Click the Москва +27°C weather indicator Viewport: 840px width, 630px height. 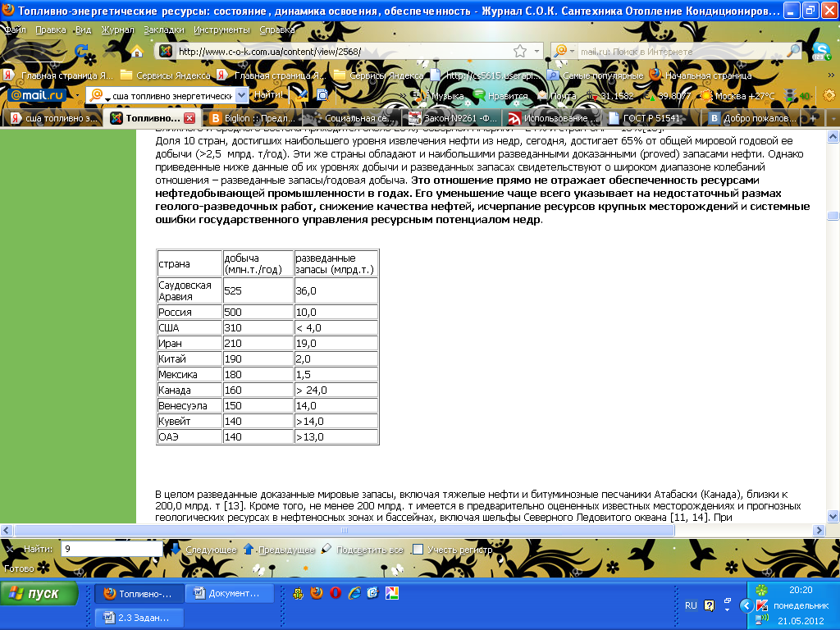tap(738, 96)
